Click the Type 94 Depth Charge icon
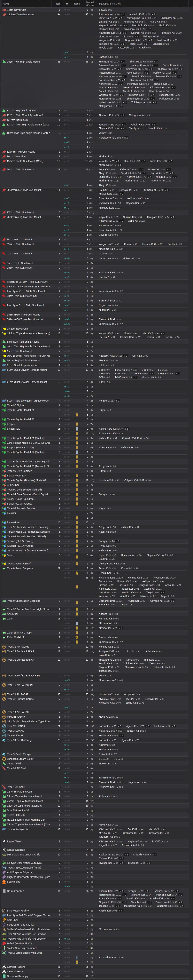Image resolution: width=193 pixels, height=980 pixels. coord(4,740)
